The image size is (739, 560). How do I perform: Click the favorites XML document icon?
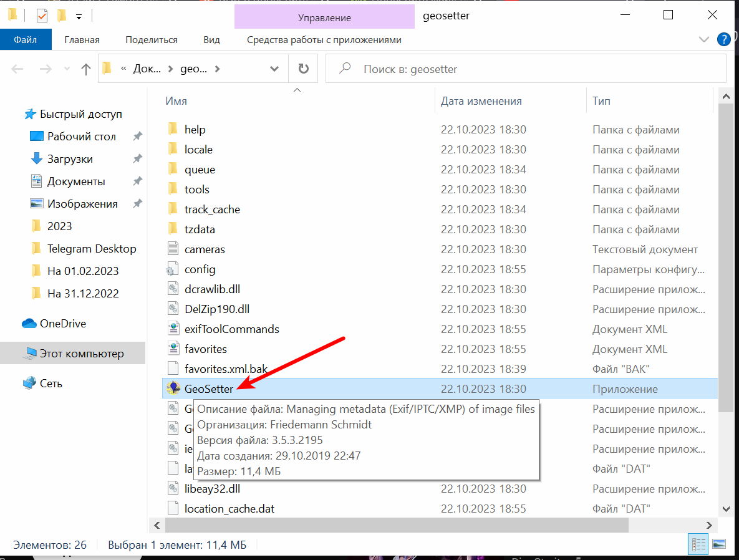click(173, 349)
